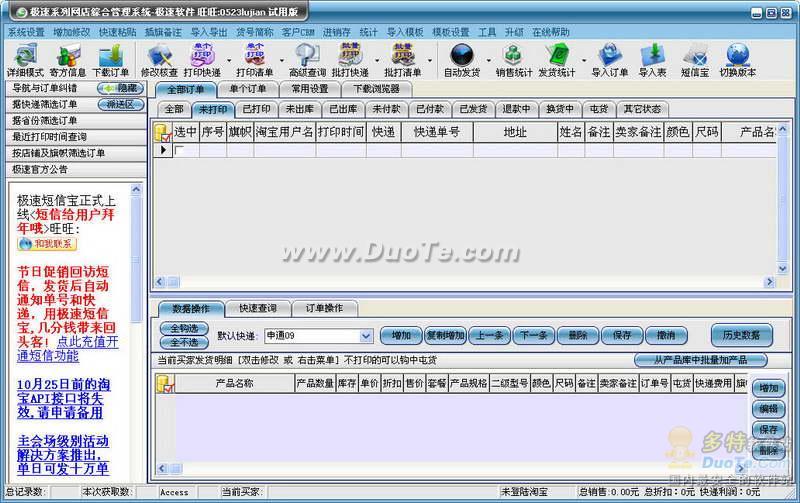The width and height of the screenshot is (800, 503).
Task: Select the 换货中 status tab
Action: click(560, 109)
